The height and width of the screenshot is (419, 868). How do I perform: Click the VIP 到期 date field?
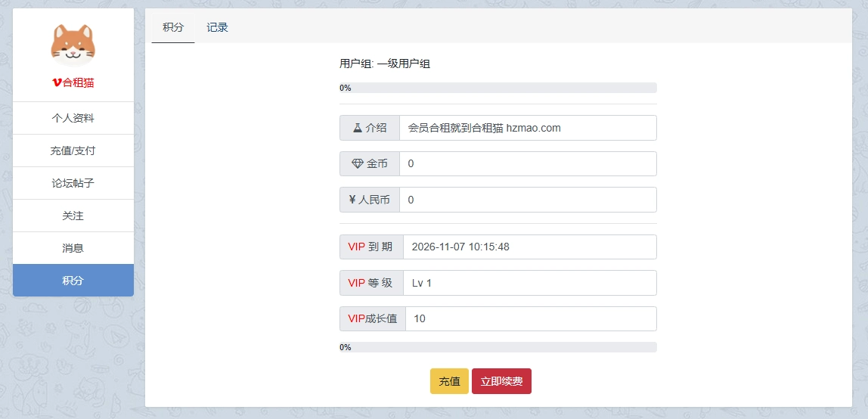click(x=529, y=247)
